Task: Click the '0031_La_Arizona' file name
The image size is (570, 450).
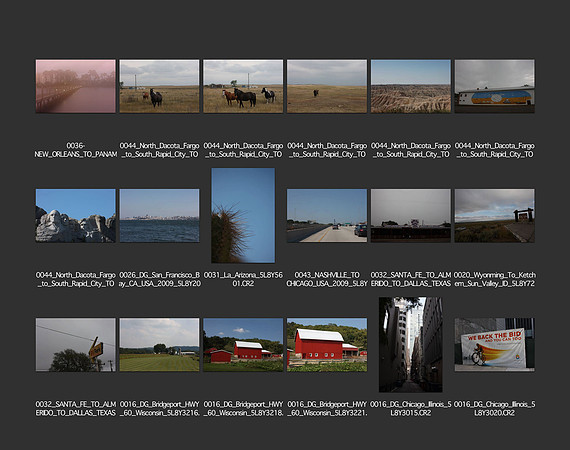Action: click(243, 279)
